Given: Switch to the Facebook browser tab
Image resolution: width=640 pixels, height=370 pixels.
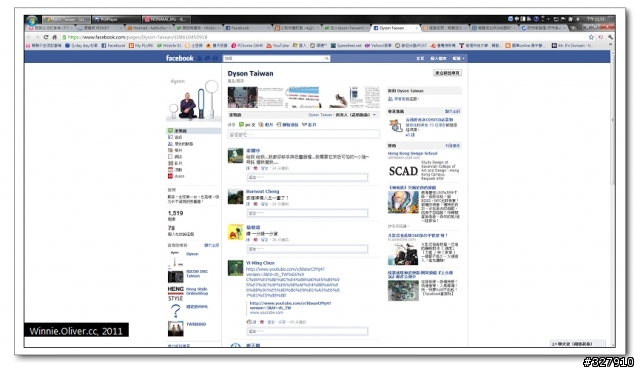Looking at the screenshot, I should [x=248, y=28].
